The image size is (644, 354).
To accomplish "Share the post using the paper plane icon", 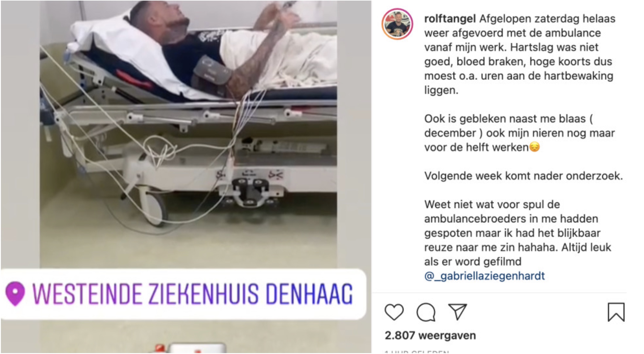I will tap(457, 312).
